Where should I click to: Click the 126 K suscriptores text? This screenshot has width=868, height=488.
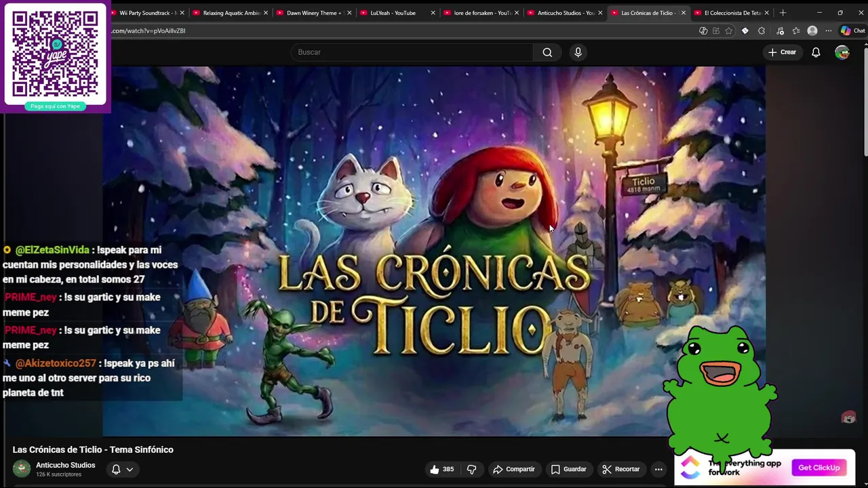[58, 474]
